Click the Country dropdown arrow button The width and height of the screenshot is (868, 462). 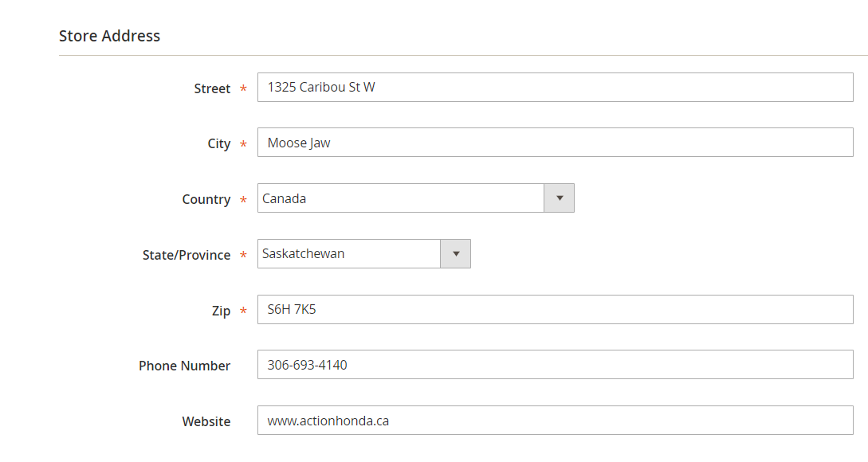coord(559,198)
